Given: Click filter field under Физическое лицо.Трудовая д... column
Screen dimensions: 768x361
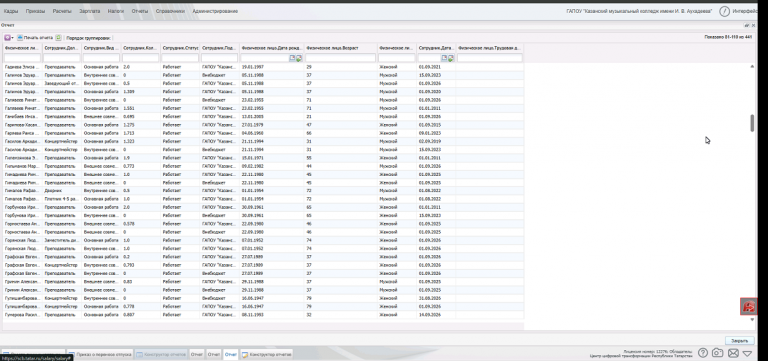Looking at the screenshot, I should pyautogui.click(x=490, y=58).
